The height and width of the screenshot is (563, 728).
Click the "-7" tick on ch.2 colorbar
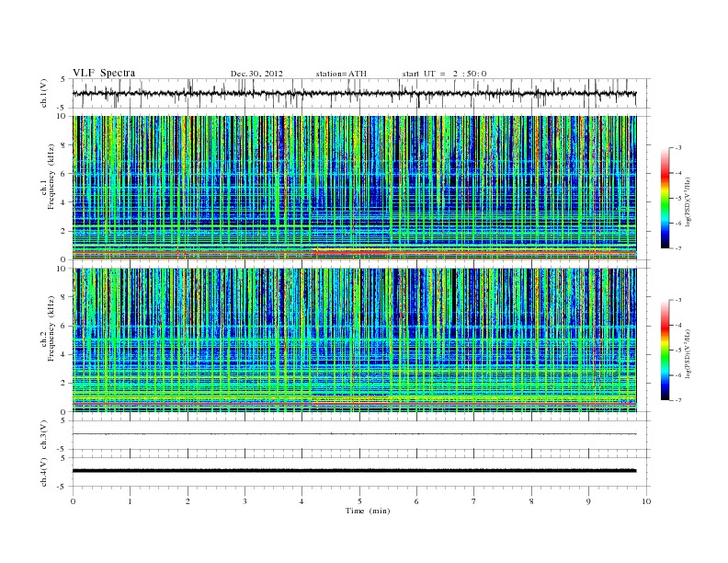click(678, 400)
